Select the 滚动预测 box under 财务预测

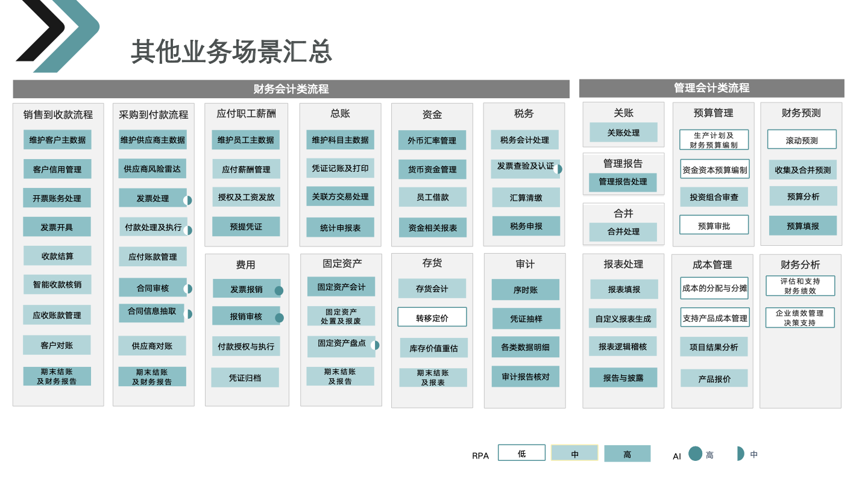point(802,140)
